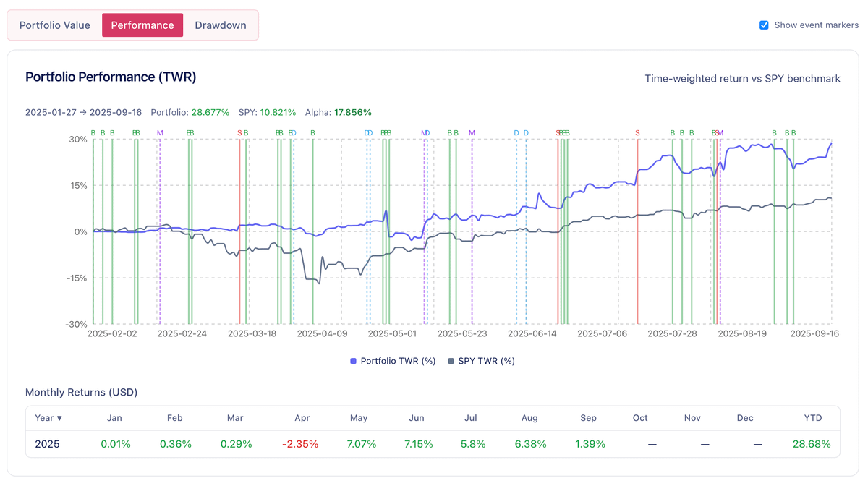Click the 2025-04-09 x-axis date label
Screen dimensions: 868x486
click(x=322, y=334)
